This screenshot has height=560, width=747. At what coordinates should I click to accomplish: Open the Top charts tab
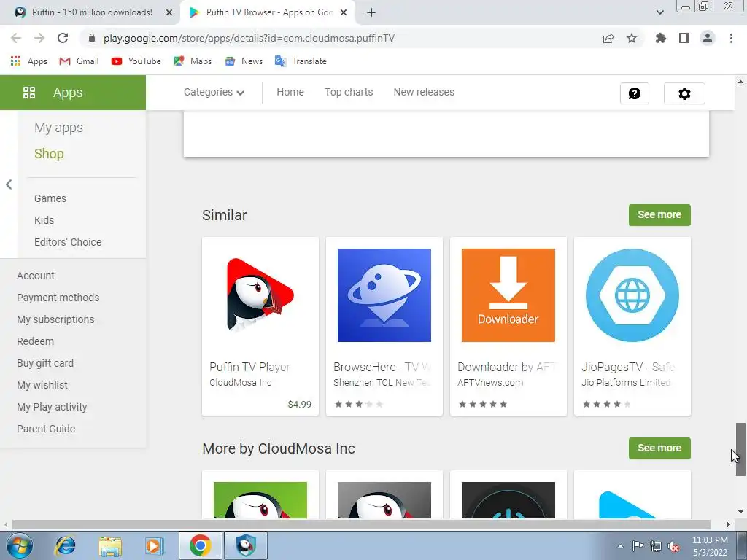click(x=349, y=92)
